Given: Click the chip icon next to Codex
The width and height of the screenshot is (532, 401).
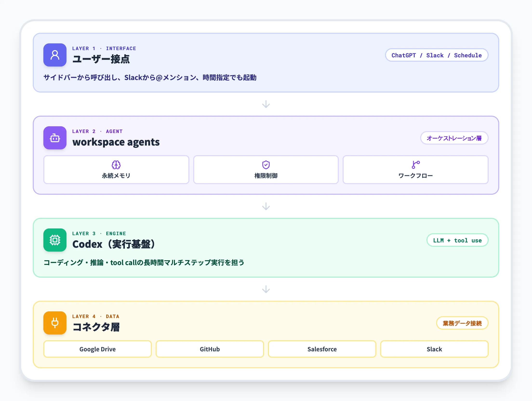Looking at the screenshot, I should [x=55, y=240].
